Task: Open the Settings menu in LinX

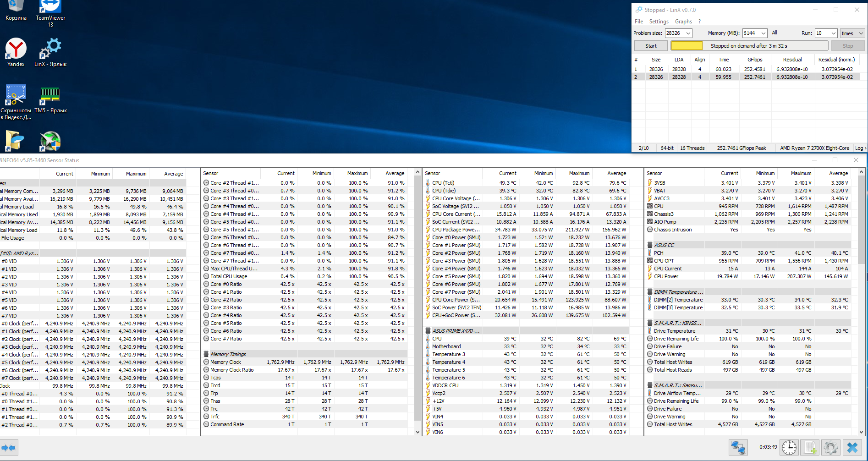Action: point(659,22)
